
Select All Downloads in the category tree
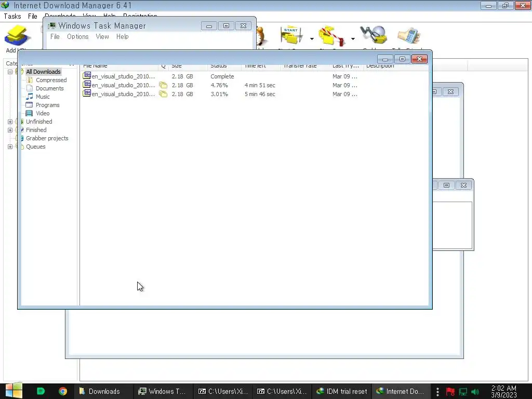point(44,72)
